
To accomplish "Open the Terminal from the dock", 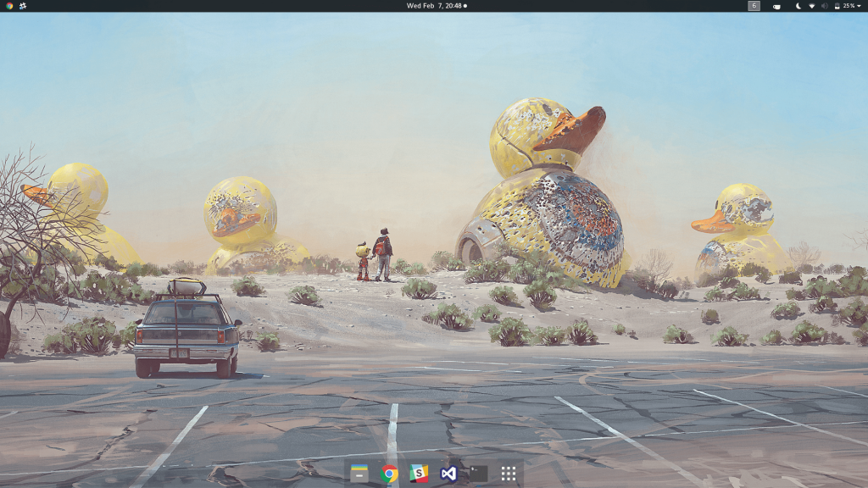I will 478,474.
